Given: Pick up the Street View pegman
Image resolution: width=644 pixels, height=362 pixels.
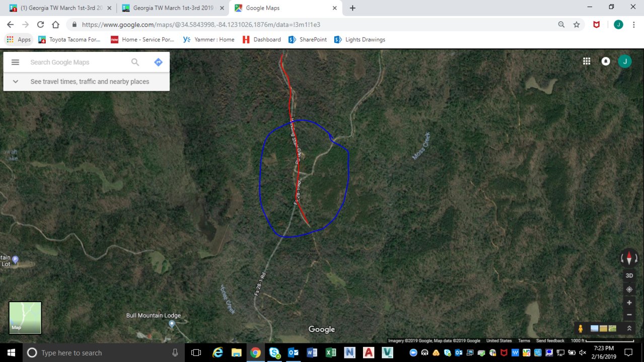Looking at the screenshot, I should (x=581, y=328).
